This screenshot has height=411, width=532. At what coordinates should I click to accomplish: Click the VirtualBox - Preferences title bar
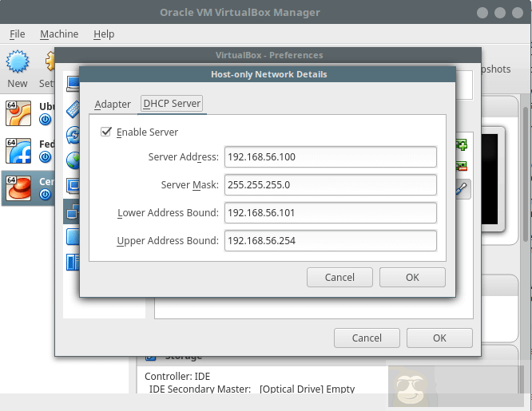(x=268, y=55)
